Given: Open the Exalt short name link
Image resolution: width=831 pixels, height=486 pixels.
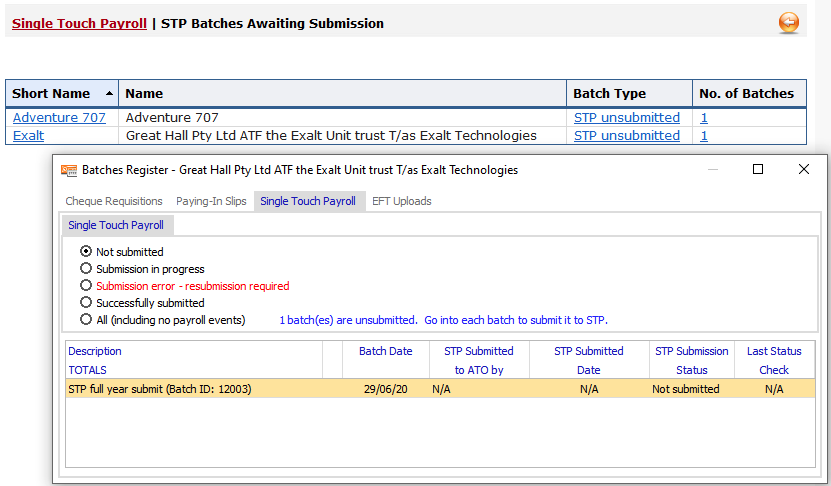Looking at the screenshot, I should 28,135.
